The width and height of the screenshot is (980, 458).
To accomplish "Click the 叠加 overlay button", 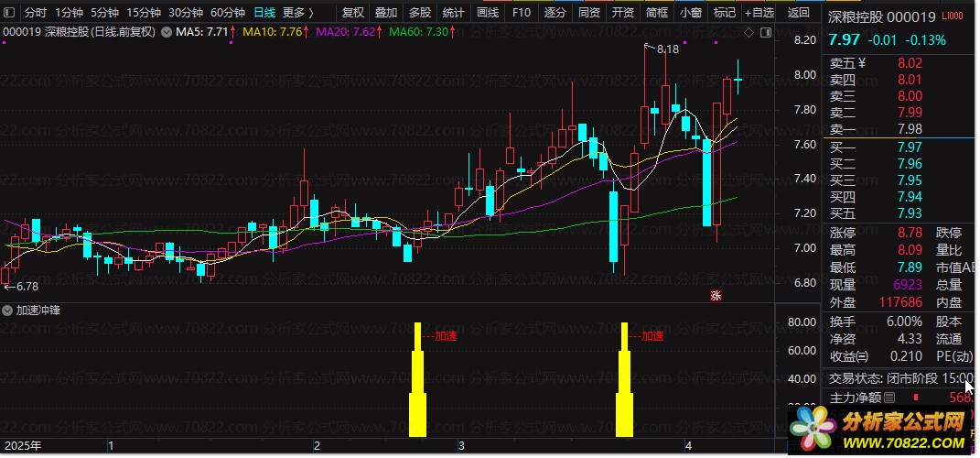I will pos(386,13).
